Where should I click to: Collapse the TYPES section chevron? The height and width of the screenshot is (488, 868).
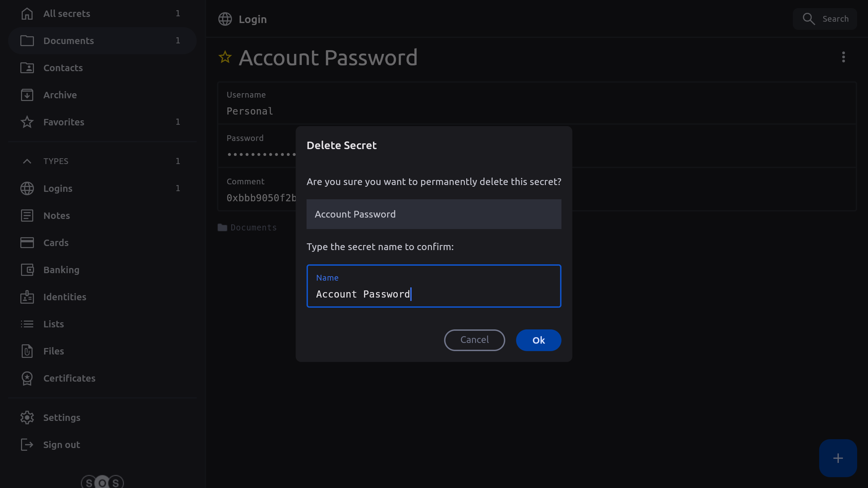[27, 161]
